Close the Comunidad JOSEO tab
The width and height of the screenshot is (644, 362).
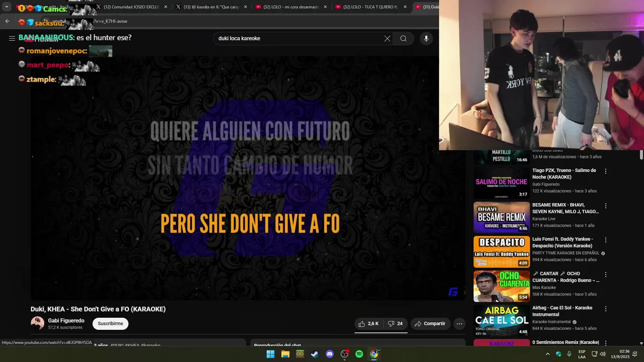click(166, 7)
